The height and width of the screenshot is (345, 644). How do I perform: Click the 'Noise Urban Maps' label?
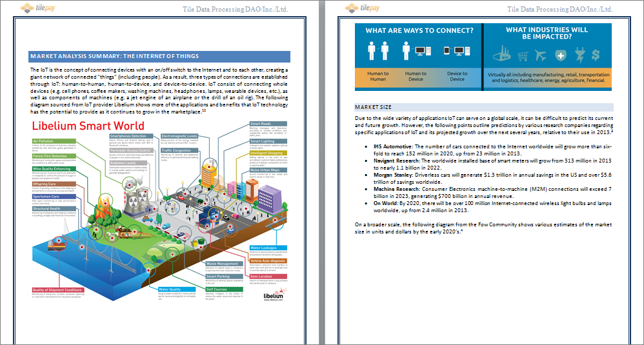pos(268,170)
